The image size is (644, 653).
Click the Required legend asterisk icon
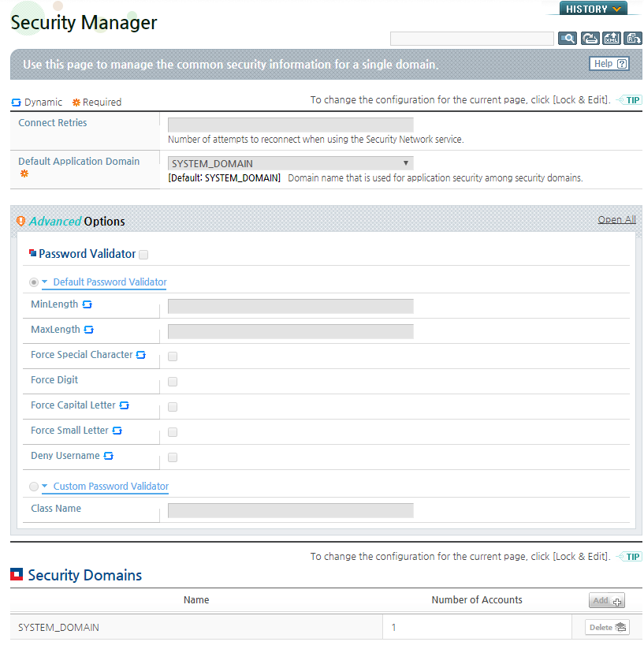click(x=76, y=103)
